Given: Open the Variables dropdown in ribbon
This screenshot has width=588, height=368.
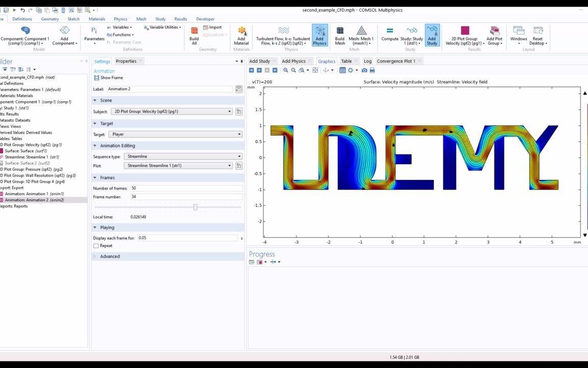Looking at the screenshot, I should [119, 28].
